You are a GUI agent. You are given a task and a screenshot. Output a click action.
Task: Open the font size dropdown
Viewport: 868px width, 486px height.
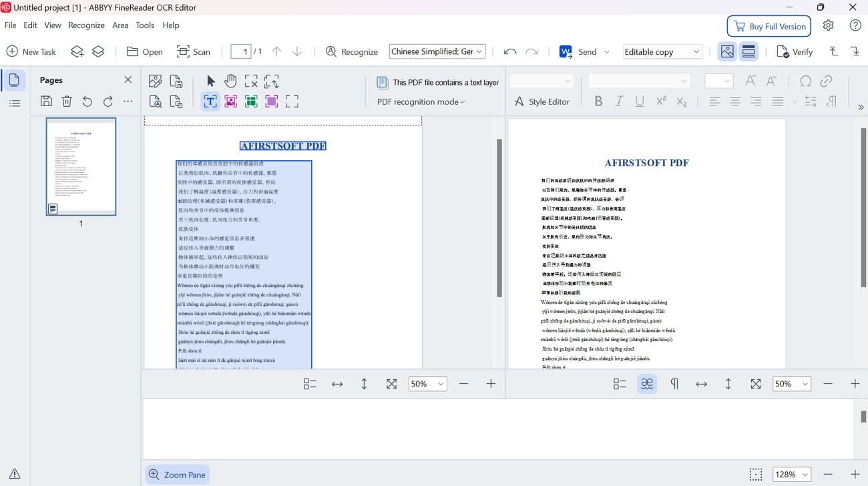[x=719, y=81]
